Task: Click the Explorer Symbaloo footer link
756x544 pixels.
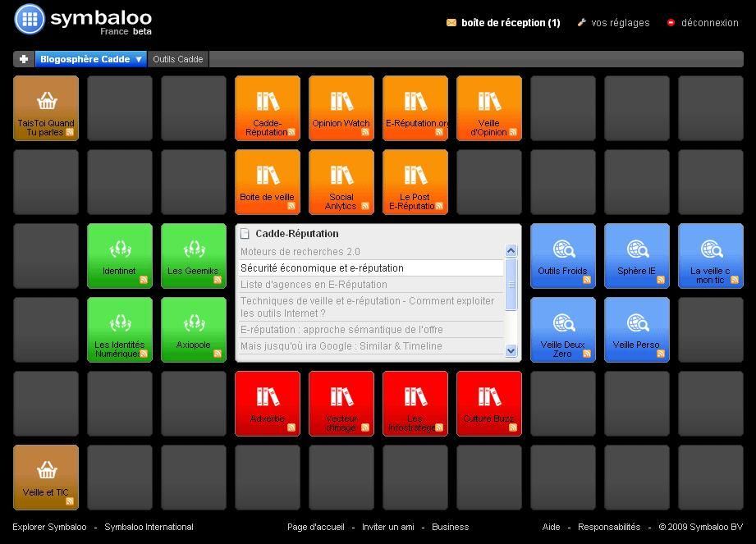Action: [49, 527]
